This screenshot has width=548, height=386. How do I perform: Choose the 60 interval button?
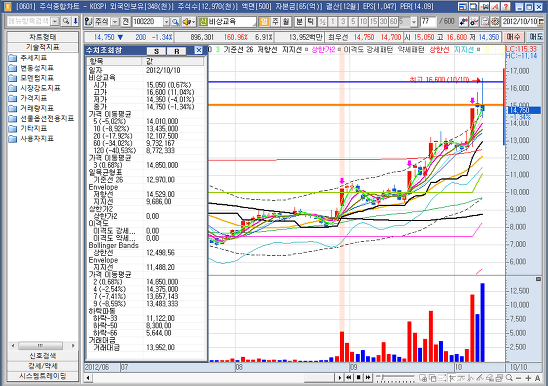point(394,22)
